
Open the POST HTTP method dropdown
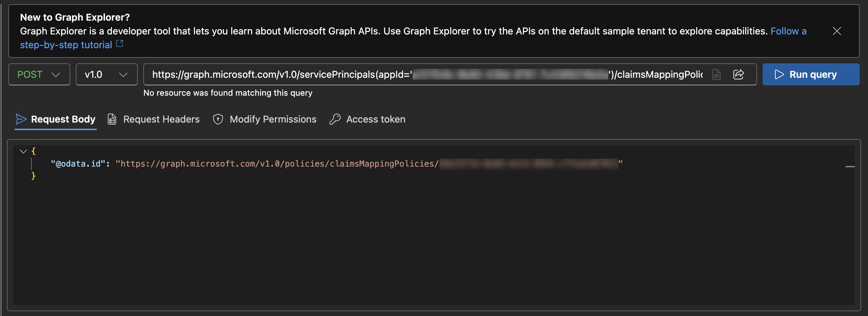point(39,74)
